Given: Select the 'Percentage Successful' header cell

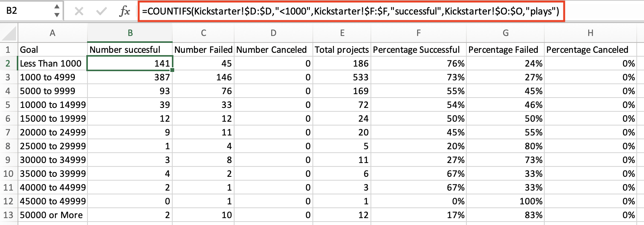Looking at the screenshot, I should coord(419,49).
